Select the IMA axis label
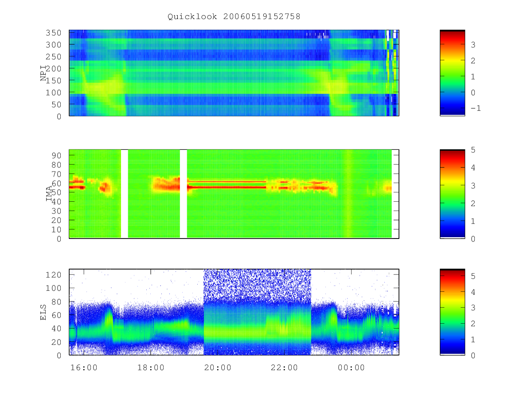The image size is (532, 399). (49, 194)
